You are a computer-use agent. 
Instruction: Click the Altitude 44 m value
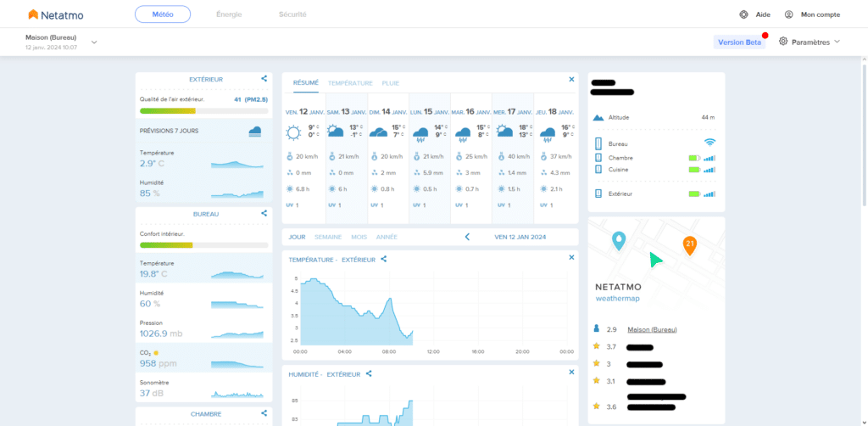click(x=708, y=117)
